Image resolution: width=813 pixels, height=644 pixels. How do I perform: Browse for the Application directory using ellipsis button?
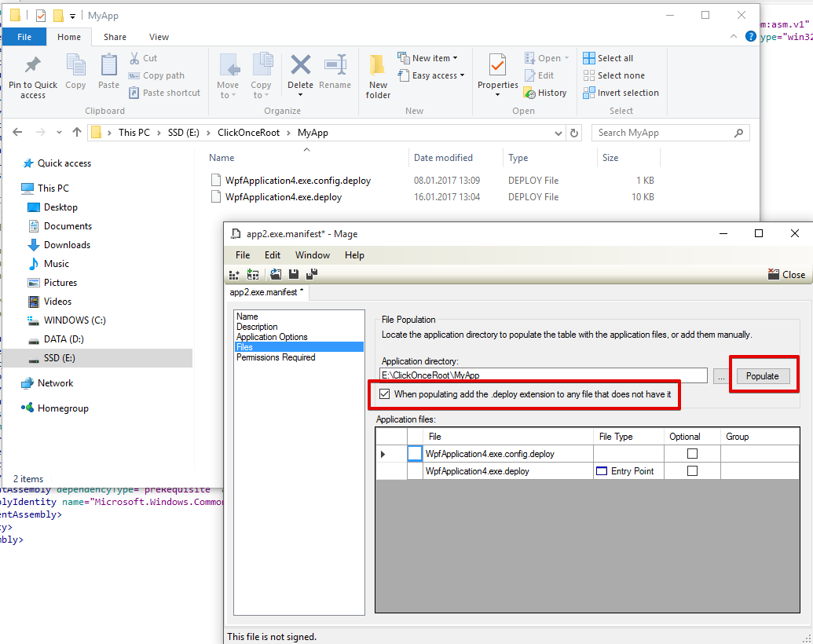720,375
